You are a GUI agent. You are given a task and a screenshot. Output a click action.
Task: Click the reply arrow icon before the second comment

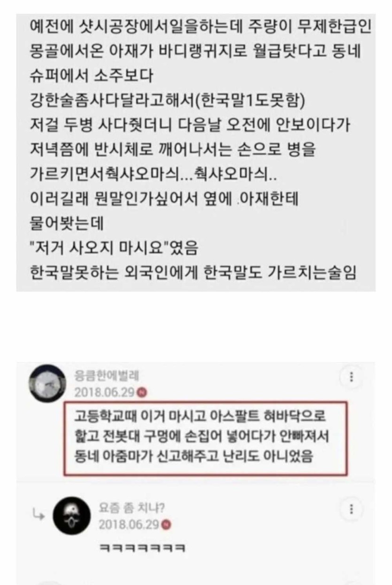pyautogui.click(x=38, y=516)
